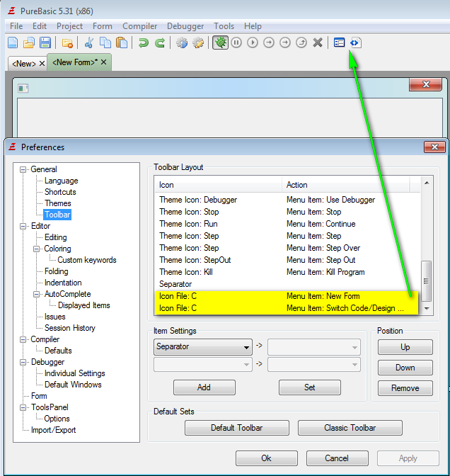450x476 pixels.
Task: Click the Save floppy disk icon
Action: [45, 42]
